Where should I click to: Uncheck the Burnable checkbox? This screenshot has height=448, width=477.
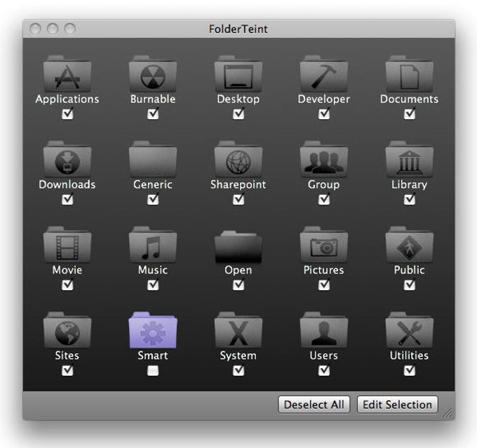tap(153, 114)
